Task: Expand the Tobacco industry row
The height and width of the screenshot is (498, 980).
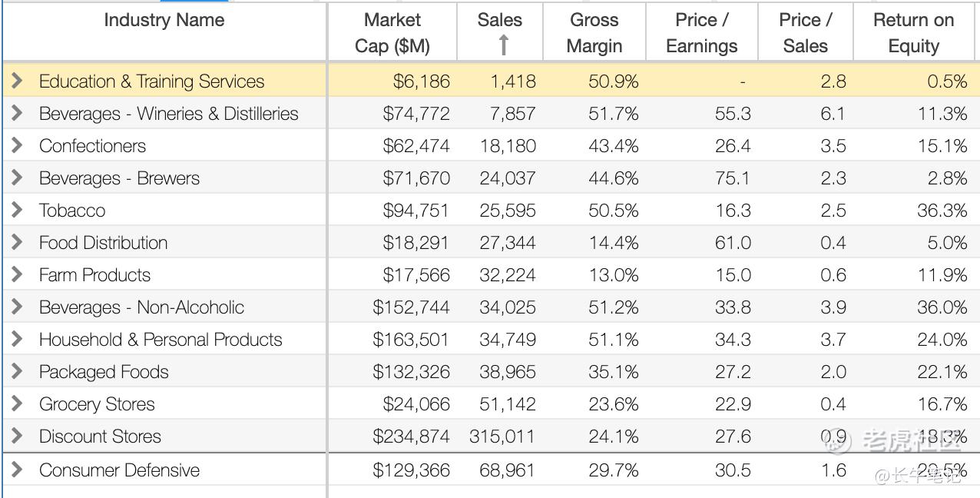Action: 17,210
